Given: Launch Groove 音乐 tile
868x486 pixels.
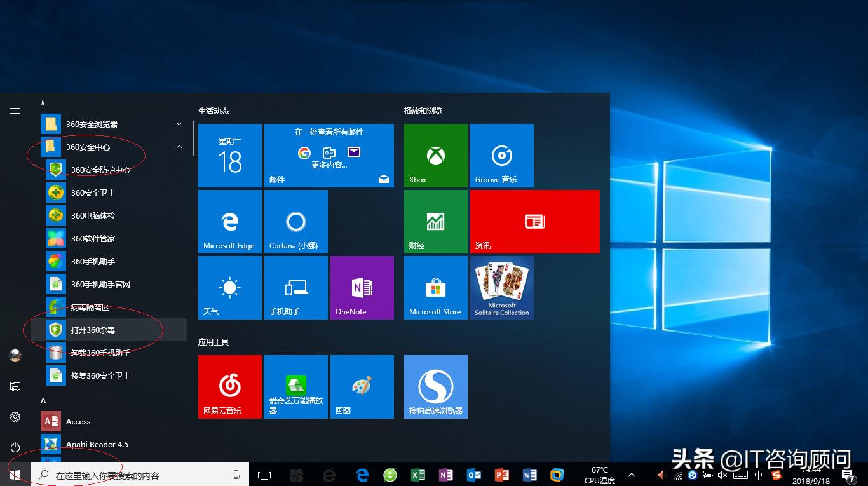Looking at the screenshot, I should [x=501, y=156].
